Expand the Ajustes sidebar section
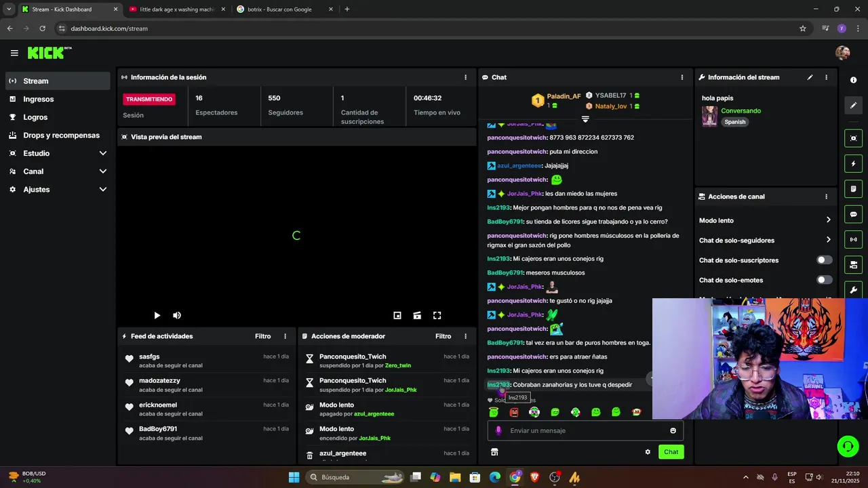Screen dimensions: 868x488 click(x=58, y=189)
